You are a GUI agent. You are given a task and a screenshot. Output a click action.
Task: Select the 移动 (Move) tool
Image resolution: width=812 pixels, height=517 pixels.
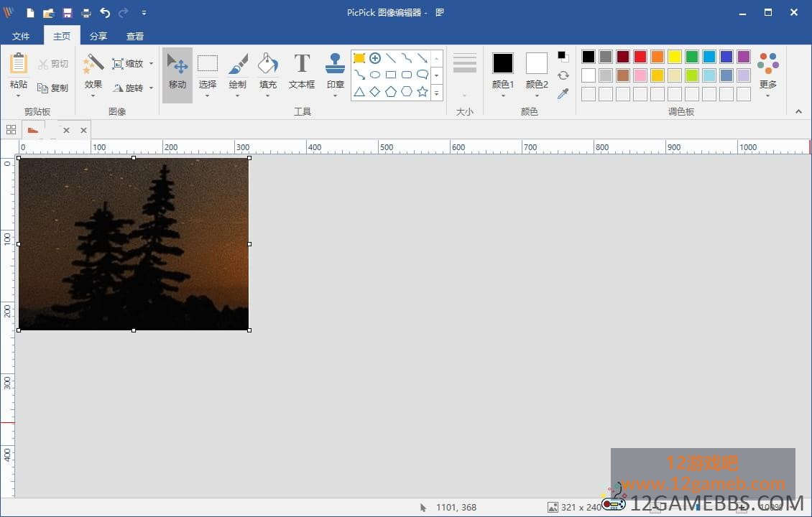(x=177, y=75)
